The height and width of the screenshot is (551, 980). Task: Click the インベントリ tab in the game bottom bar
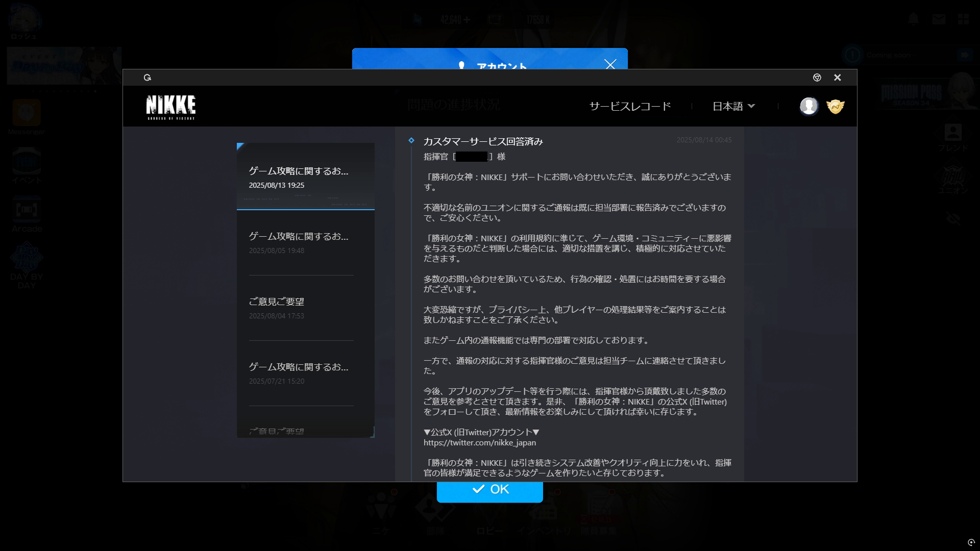543,514
